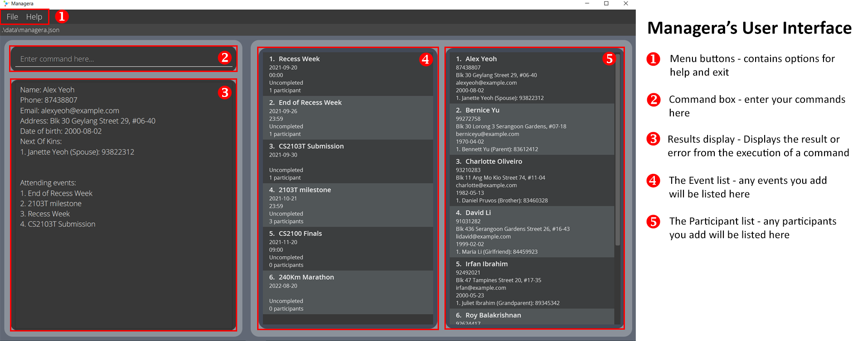This screenshot has width=868, height=341.
Task: Open the File menu
Action: click(12, 17)
